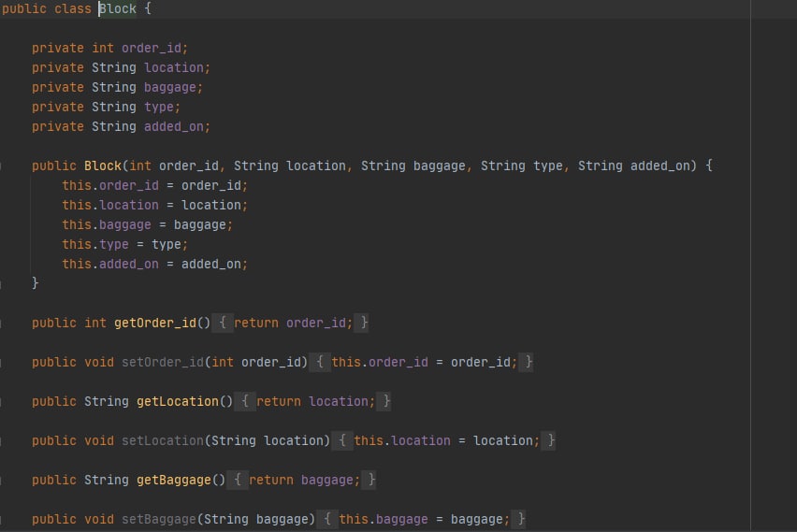This screenshot has width=797, height=532.
Task: Click constructor parameter 'int order_id'
Action: point(174,166)
